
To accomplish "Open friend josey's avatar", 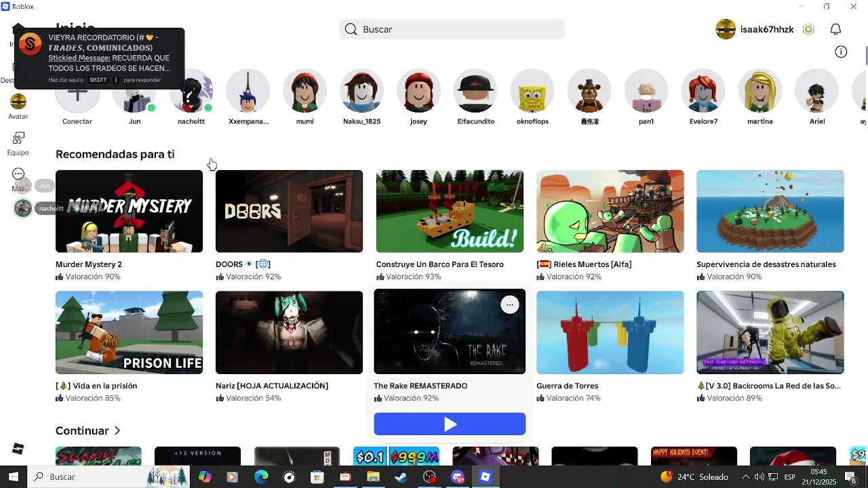I will (x=419, y=91).
